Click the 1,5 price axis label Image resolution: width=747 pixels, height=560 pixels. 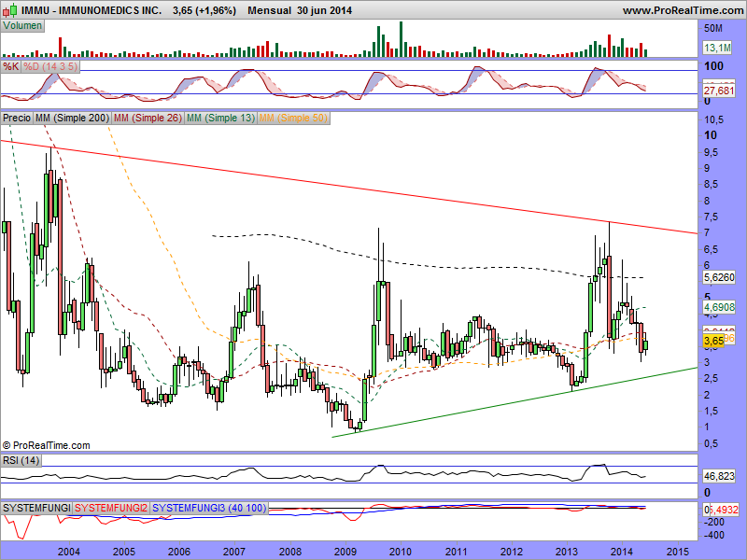point(712,411)
